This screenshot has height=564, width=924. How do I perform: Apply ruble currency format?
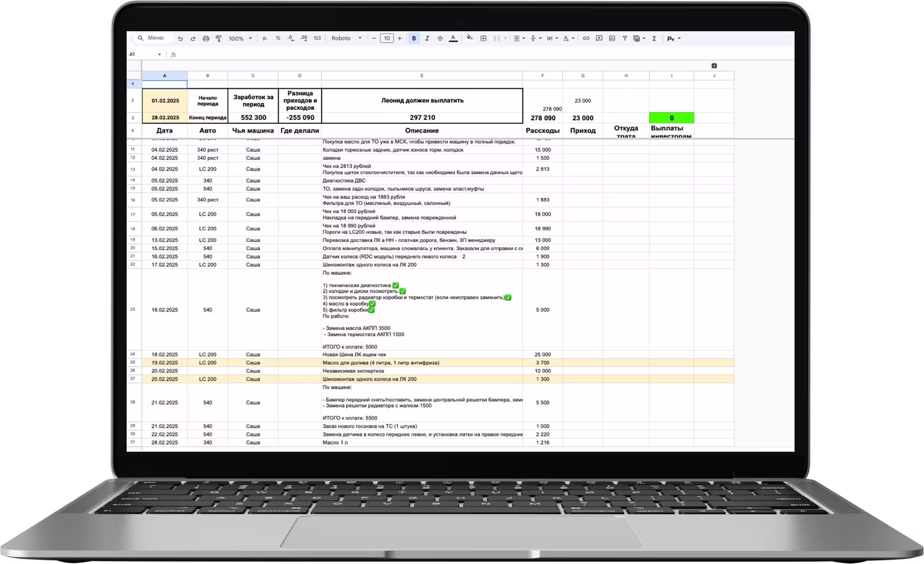tap(265, 38)
